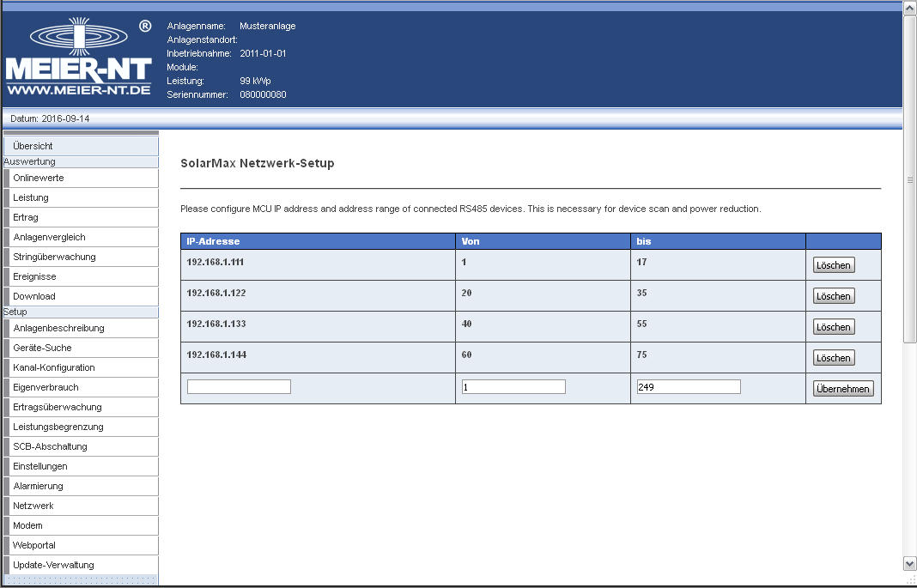Viewport: 917px width, 588px height.
Task: Open Anlagenvergleich
Action: (81, 237)
